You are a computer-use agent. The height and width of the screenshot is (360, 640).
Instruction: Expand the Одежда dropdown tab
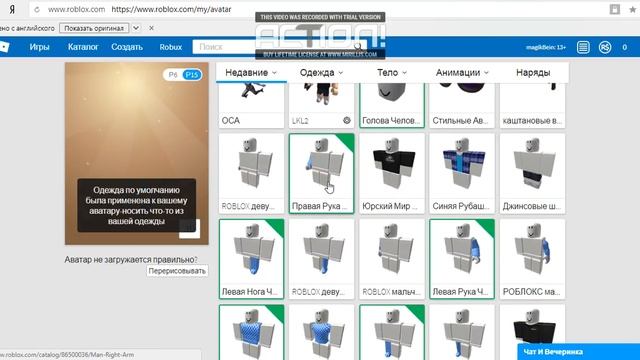(x=321, y=73)
